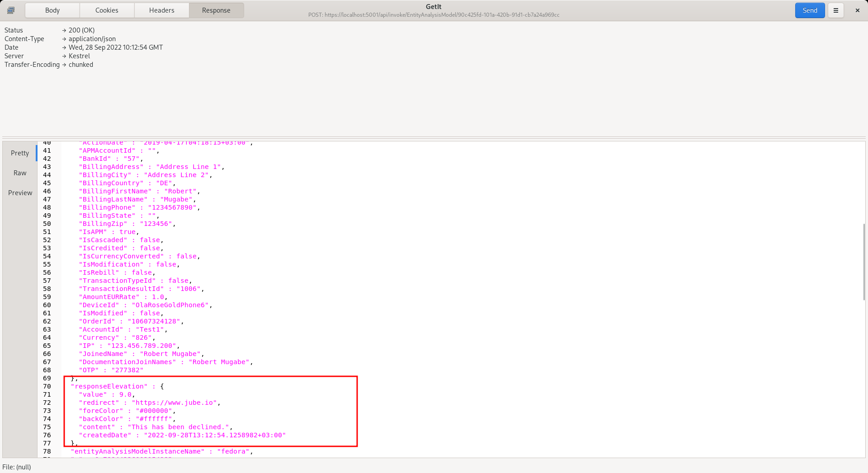The width and height of the screenshot is (868, 473).
Task: Click the IsModified false line
Action: 121,313
